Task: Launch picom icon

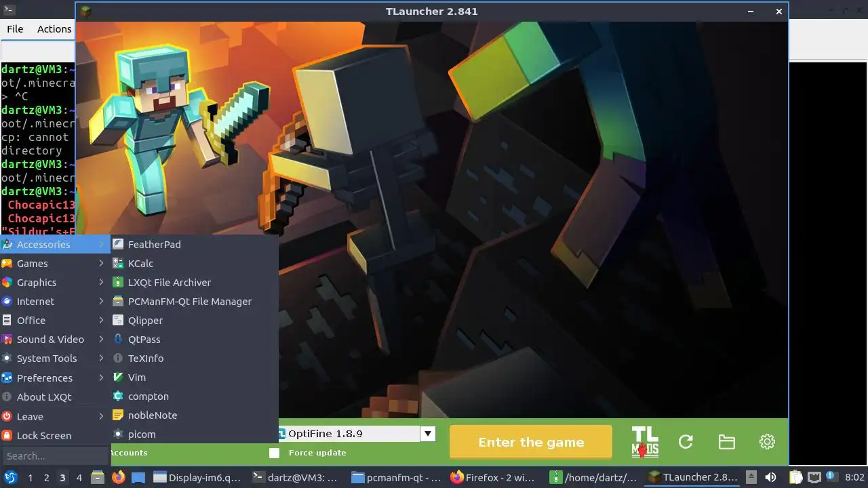Action: [118, 434]
